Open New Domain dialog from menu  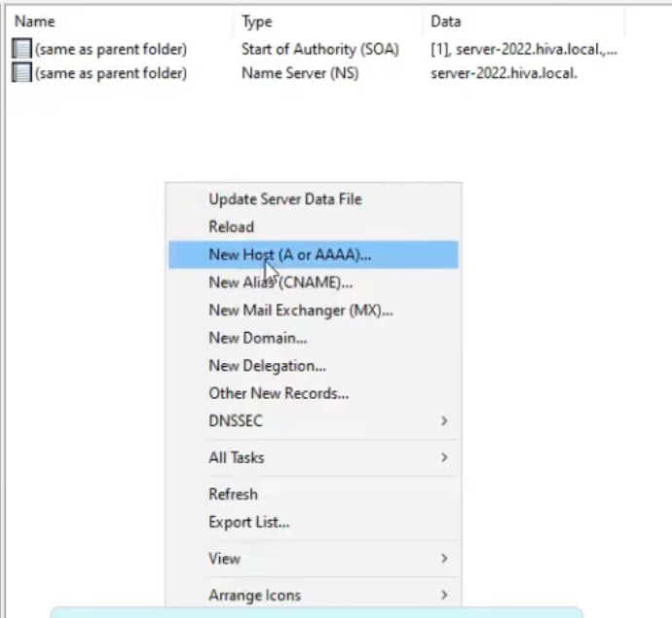click(x=314, y=339)
